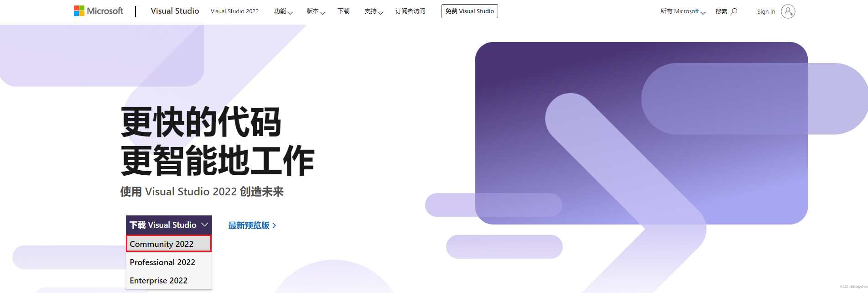
Task: Click the Microsoft logo
Action: pos(99,11)
